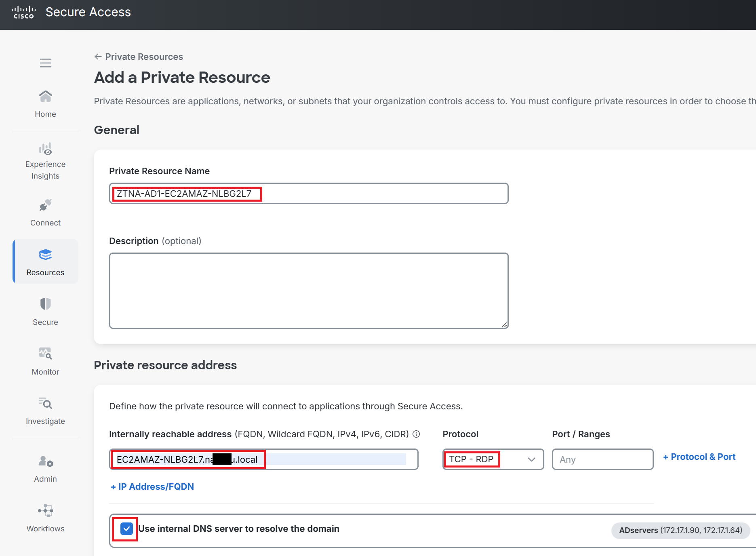Open the Investigate section
The image size is (756, 556).
(45, 411)
